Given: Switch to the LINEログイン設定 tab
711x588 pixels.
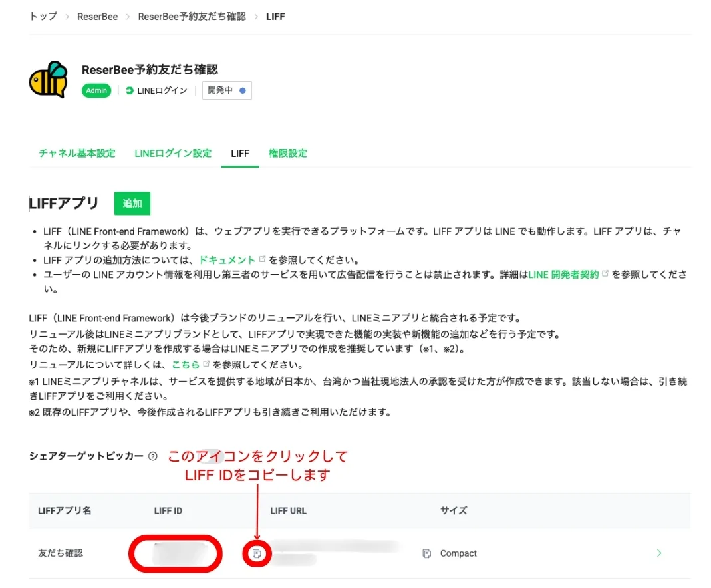Looking at the screenshot, I should 173,153.
